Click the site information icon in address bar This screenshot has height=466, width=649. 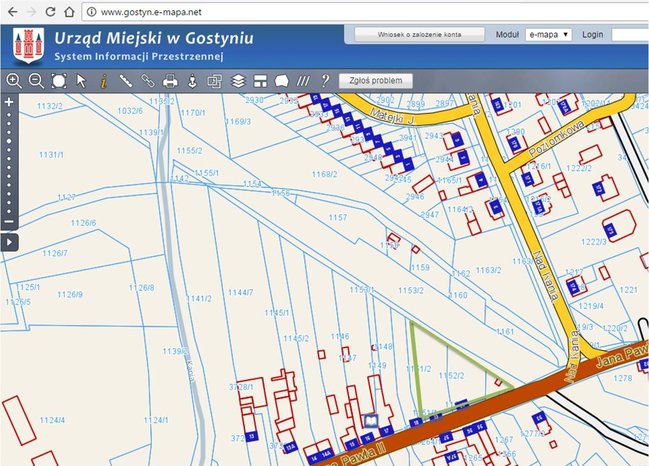(91, 12)
